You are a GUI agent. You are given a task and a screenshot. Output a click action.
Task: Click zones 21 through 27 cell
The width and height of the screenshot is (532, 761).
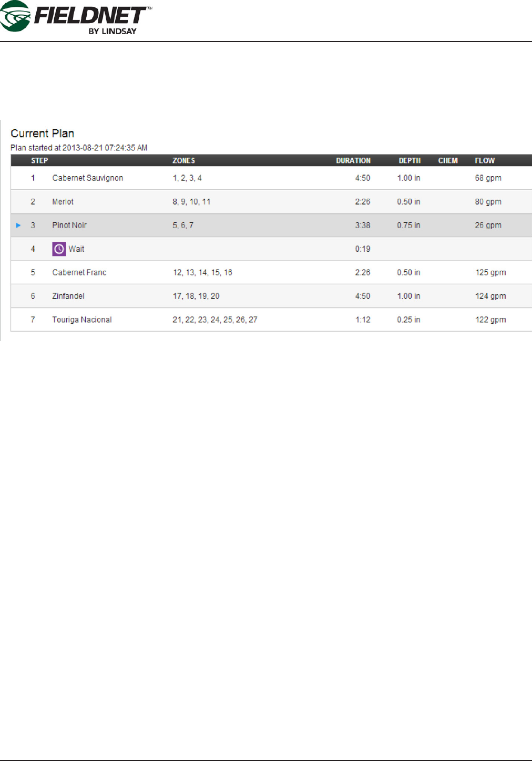pos(215,320)
